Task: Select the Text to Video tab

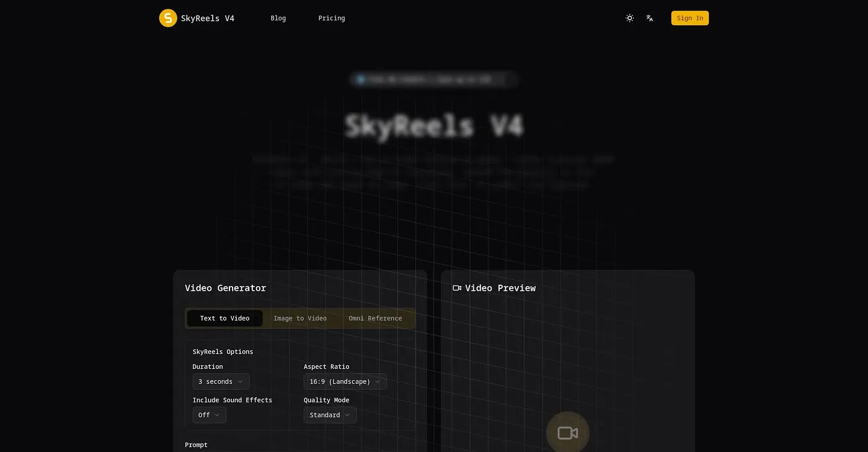Action: click(224, 318)
